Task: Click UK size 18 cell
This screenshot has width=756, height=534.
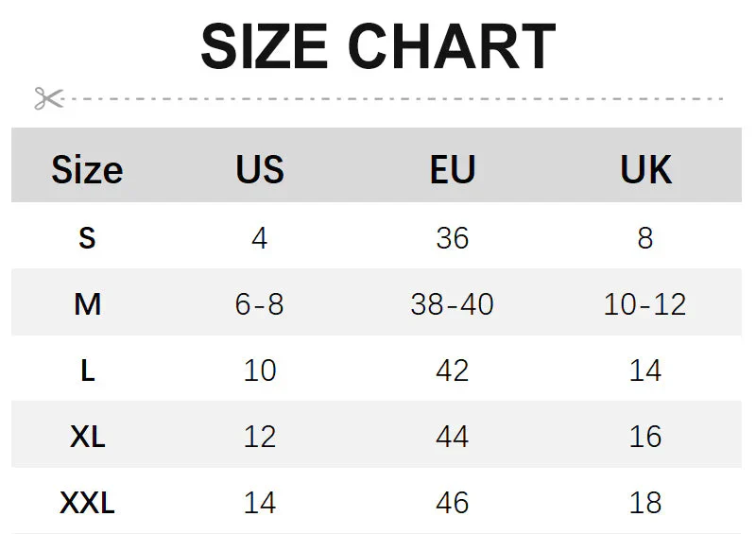Action: pyautogui.click(x=645, y=502)
